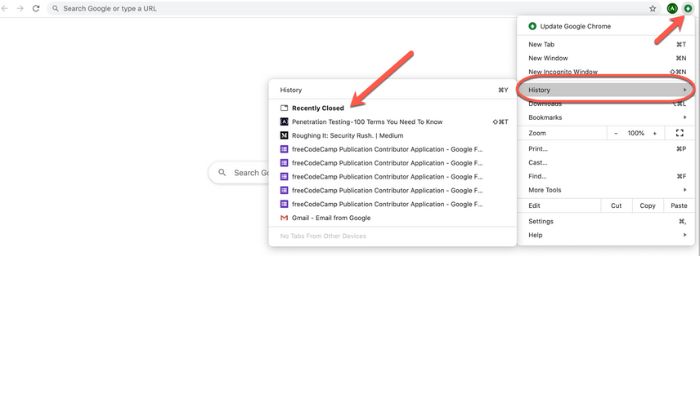This screenshot has height=400, width=700.
Task: Choose New Window menu item
Action: point(606,58)
